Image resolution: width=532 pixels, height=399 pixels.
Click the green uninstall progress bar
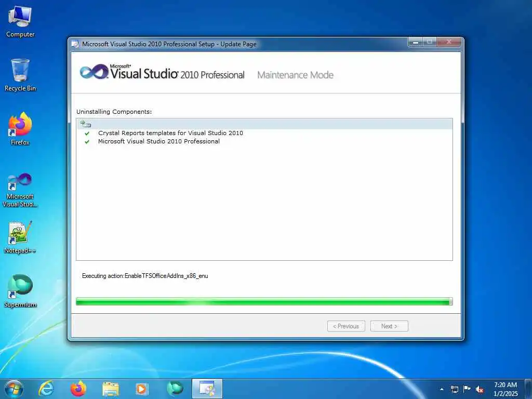click(264, 301)
